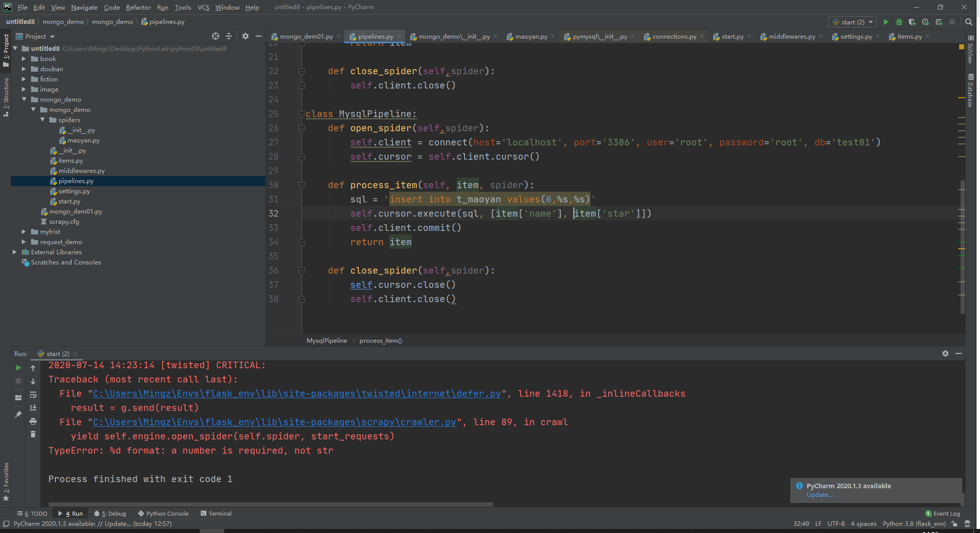This screenshot has height=533, width=980.
Task: Open the Database side panel
Action: coord(970,91)
